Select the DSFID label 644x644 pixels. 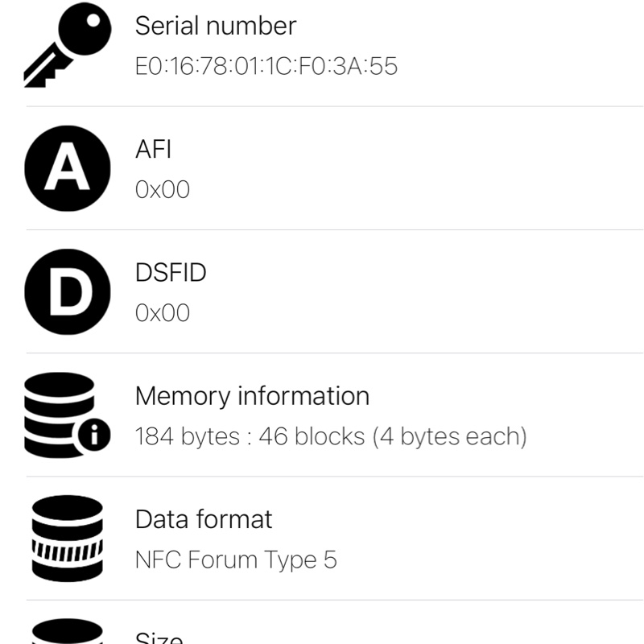coord(171,273)
